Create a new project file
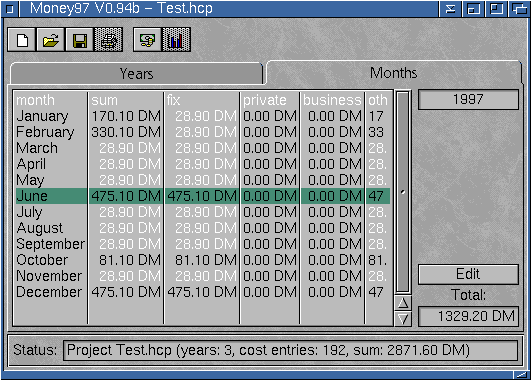Screen dimensions: 531x380 point(22,40)
